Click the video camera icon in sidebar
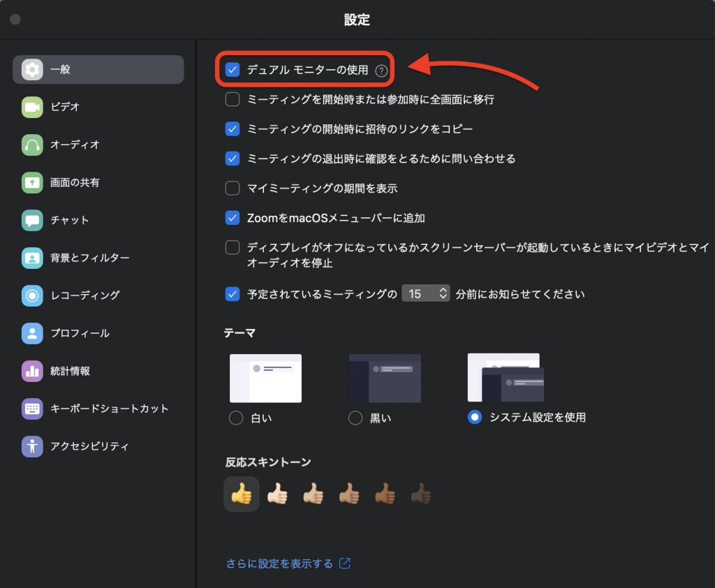The image size is (715, 588). tap(32, 107)
